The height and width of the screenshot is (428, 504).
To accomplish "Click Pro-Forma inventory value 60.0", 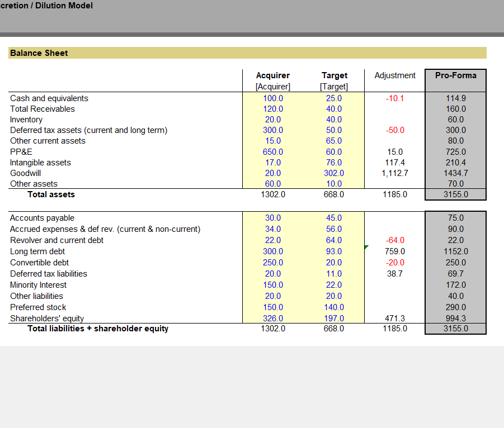I will (x=456, y=120).
